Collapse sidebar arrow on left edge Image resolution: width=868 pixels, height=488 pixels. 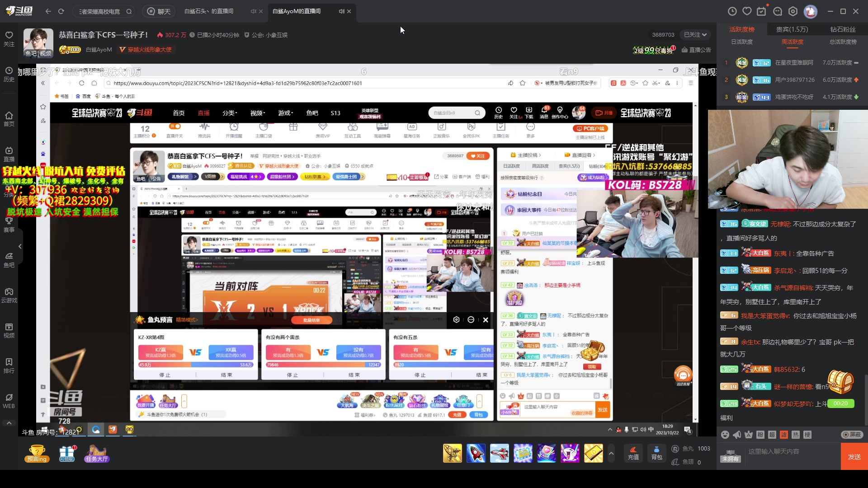tap(20, 246)
